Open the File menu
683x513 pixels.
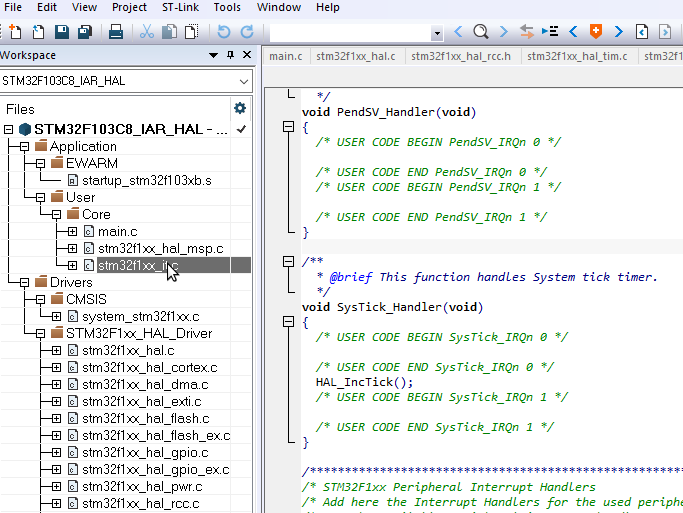coord(13,7)
